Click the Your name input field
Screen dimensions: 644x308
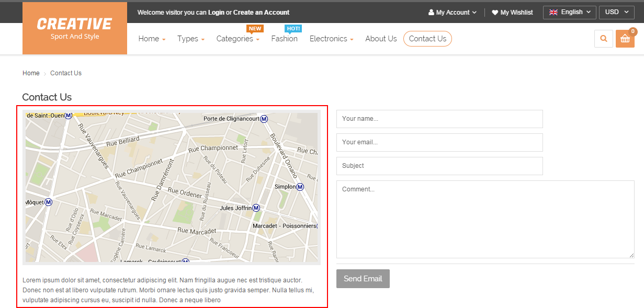pos(439,119)
